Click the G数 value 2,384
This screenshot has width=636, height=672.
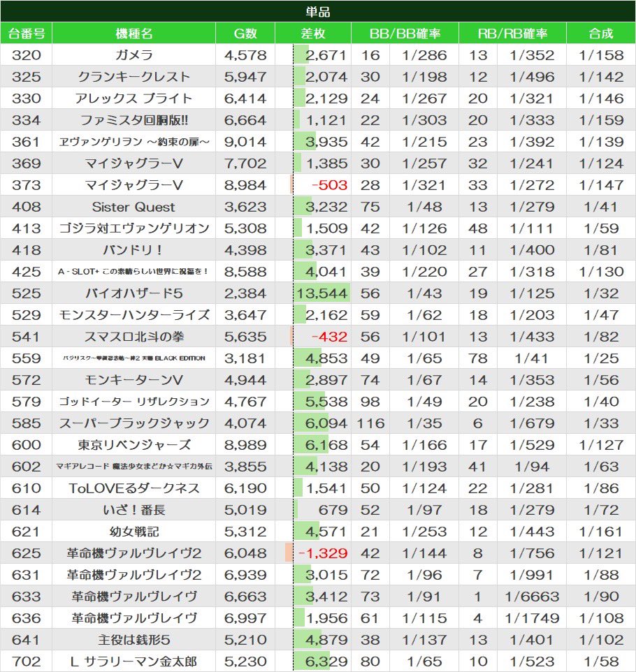(245, 293)
